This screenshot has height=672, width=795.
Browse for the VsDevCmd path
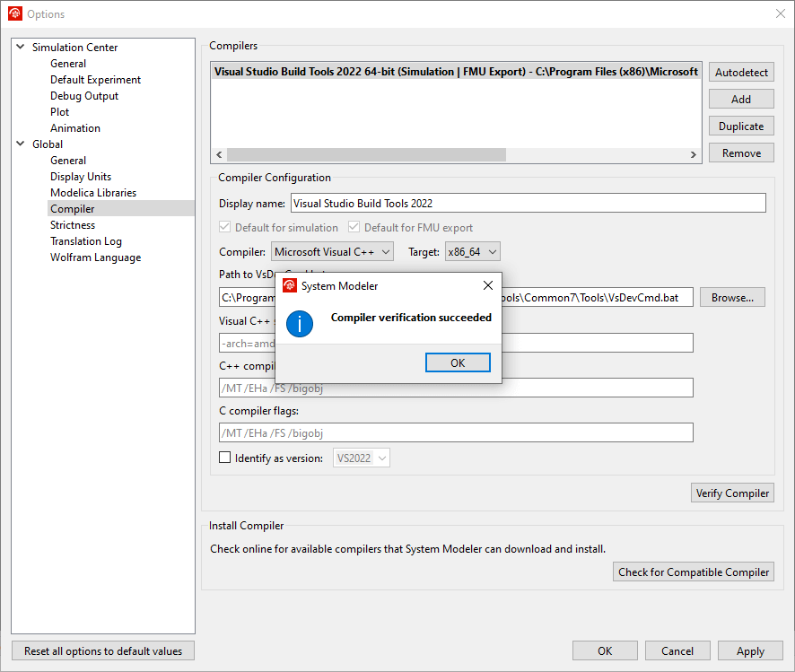point(732,298)
